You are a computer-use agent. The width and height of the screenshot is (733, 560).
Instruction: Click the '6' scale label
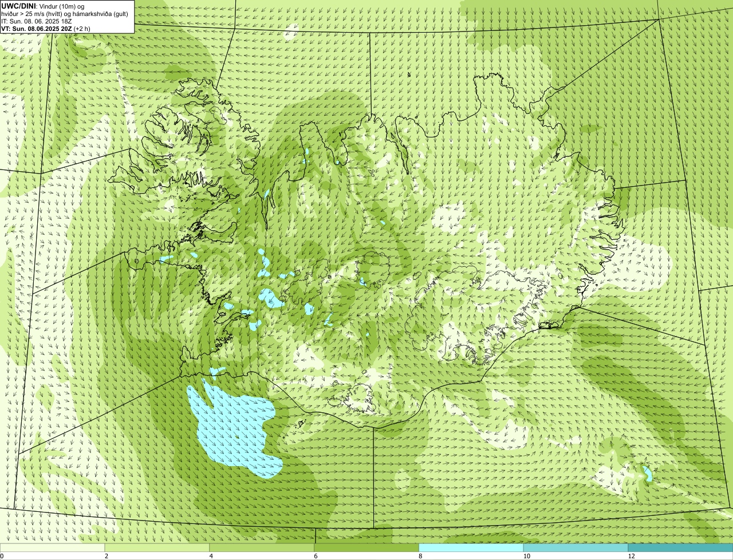click(x=316, y=556)
